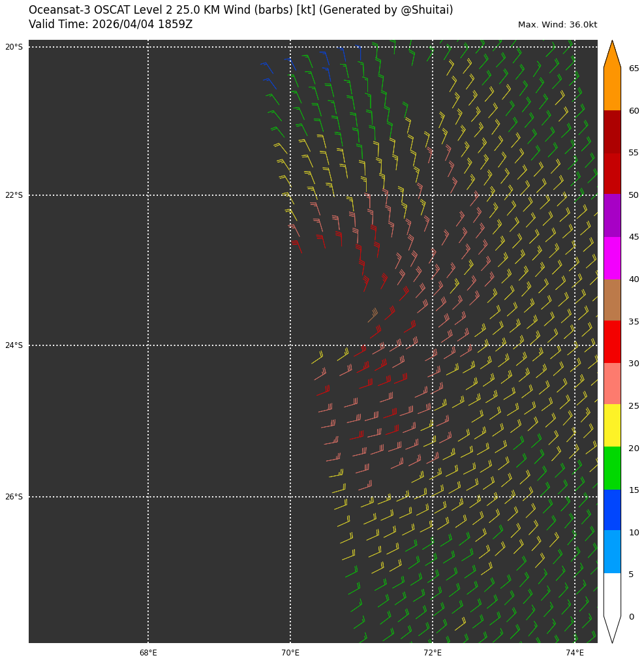Click the 20°S latitude axis label
The image size is (644, 662).
(x=14, y=47)
